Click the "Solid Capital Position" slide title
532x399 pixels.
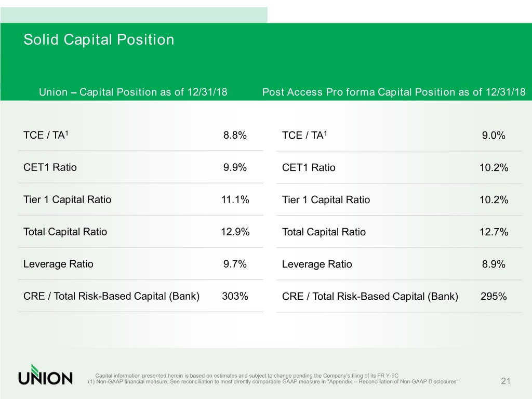click(x=99, y=39)
